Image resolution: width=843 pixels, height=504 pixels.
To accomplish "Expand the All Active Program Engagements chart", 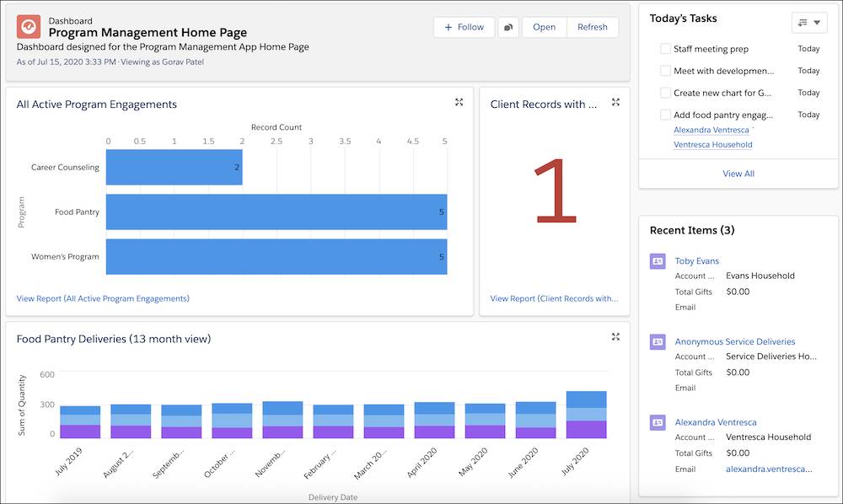I will [x=459, y=102].
